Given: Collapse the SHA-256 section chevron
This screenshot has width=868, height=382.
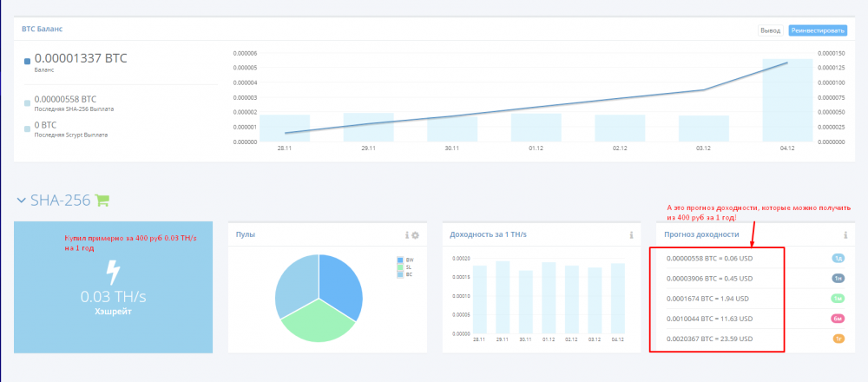Looking at the screenshot, I should tap(21, 201).
